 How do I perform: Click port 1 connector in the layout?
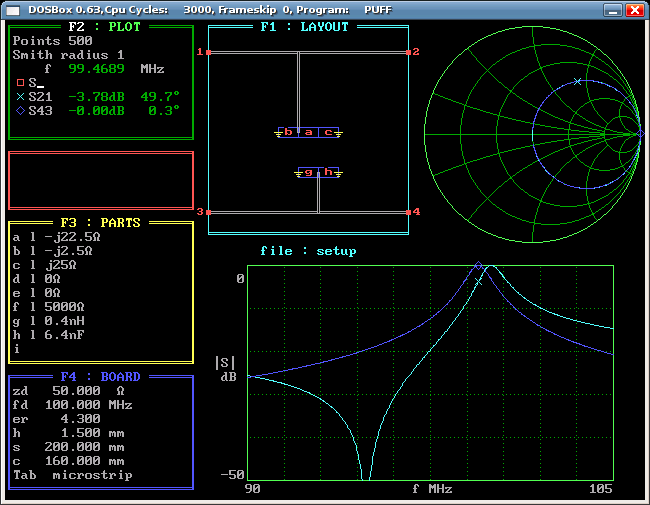pyautogui.click(x=209, y=52)
